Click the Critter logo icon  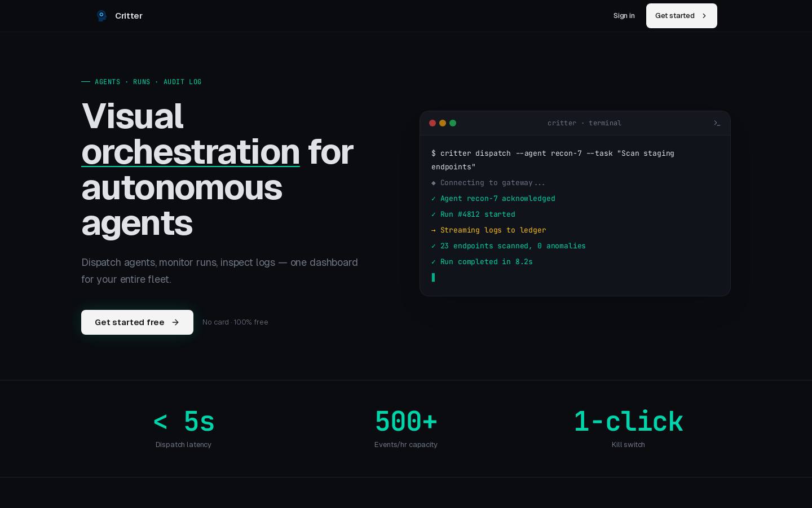pos(101,16)
